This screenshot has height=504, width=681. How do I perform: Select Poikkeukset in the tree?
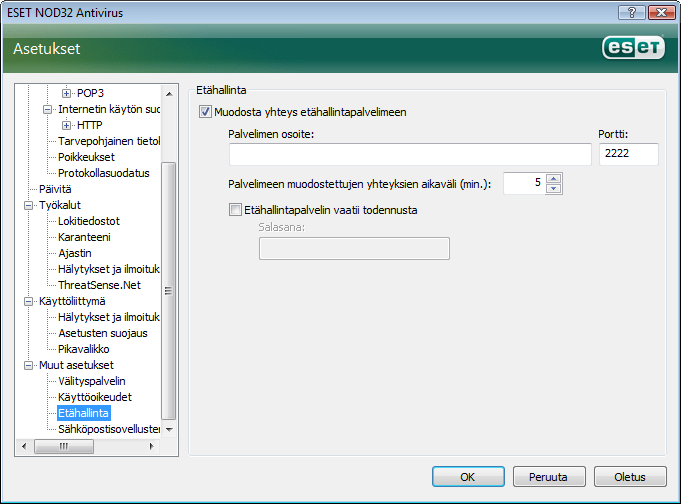pyautogui.click(x=86, y=157)
